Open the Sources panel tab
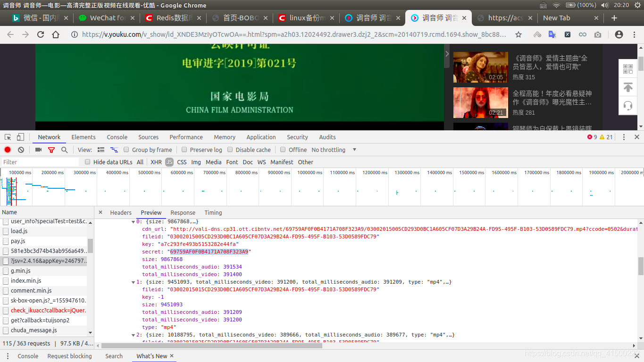This screenshot has width=644, height=362. pyautogui.click(x=149, y=137)
